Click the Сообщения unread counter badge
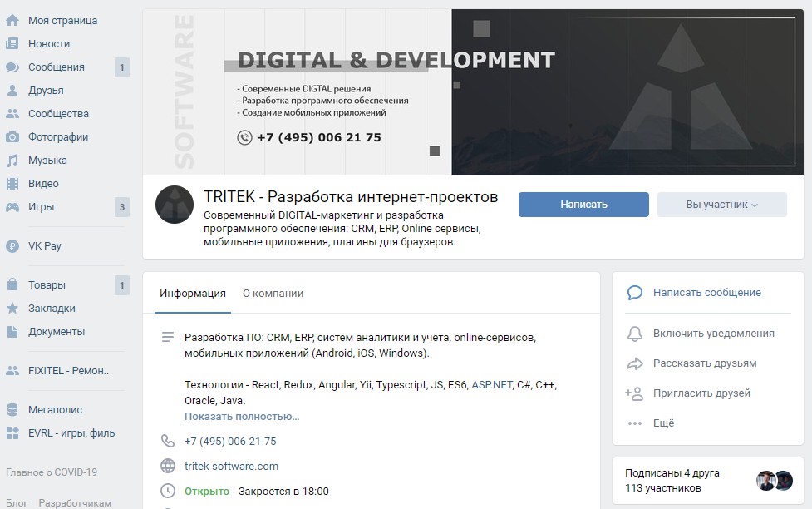The width and height of the screenshot is (812, 509). [x=121, y=67]
